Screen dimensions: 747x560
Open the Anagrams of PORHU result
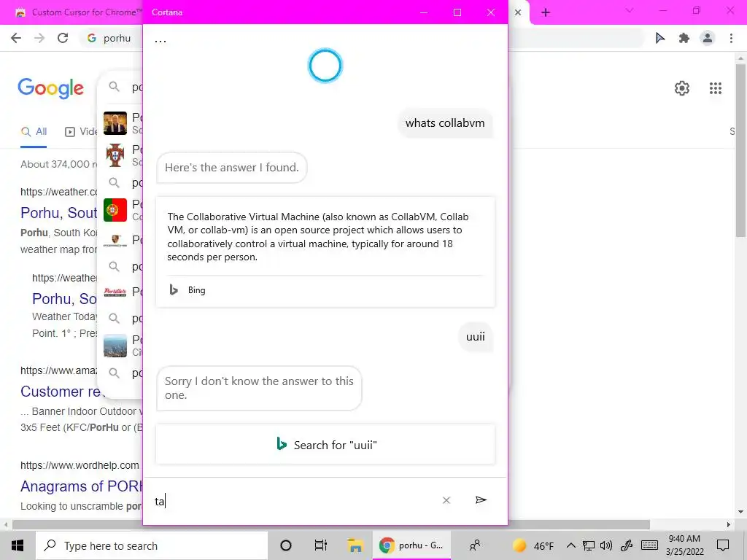point(81,486)
